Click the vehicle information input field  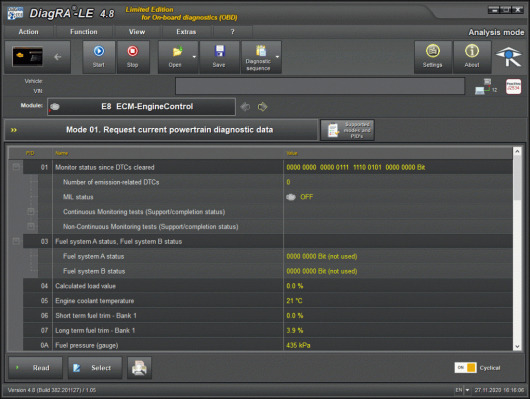tap(320, 86)
